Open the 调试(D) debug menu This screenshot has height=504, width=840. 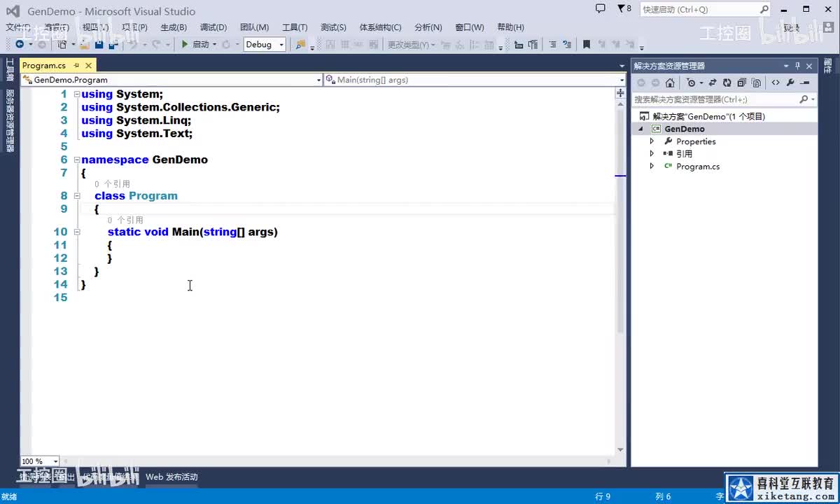pos(213,27)
